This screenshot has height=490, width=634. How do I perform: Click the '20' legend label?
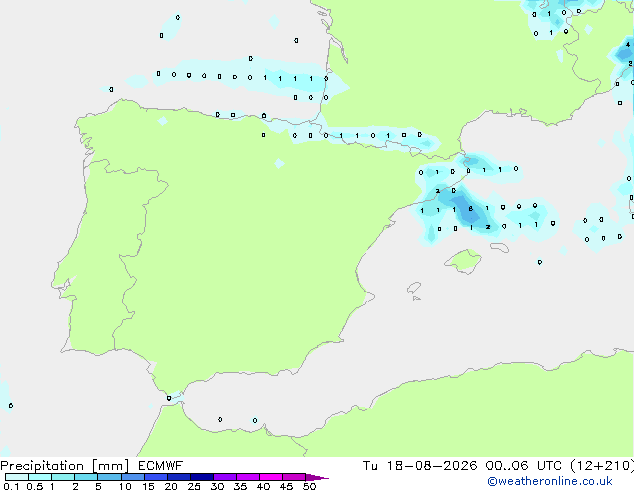point(171,486)
